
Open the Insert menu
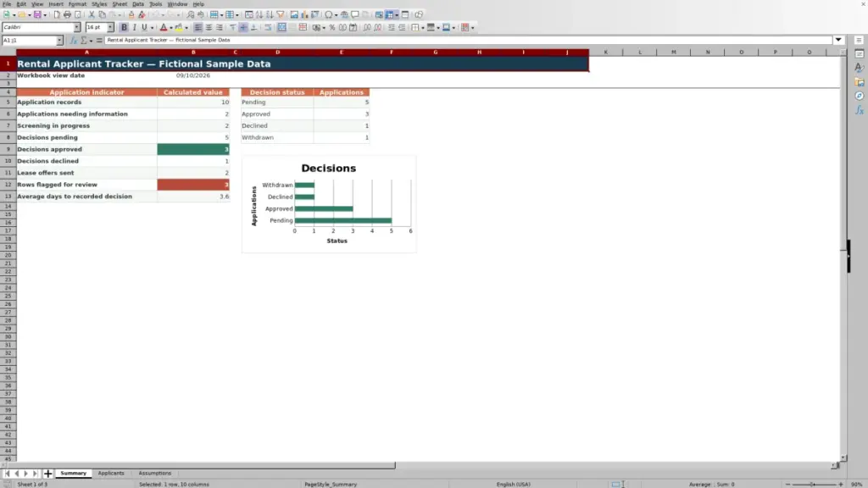(x=56, y=4)
